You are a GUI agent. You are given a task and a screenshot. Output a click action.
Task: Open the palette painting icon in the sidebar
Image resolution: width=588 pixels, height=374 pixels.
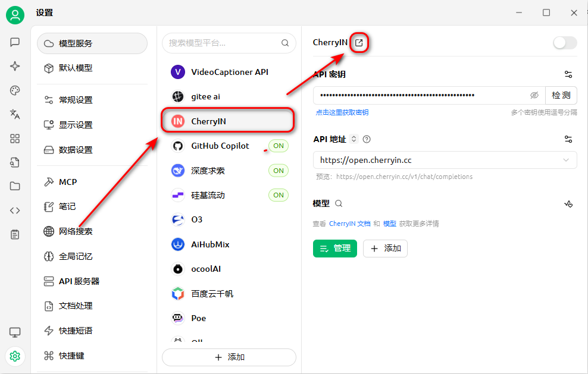tap(15, 90)
